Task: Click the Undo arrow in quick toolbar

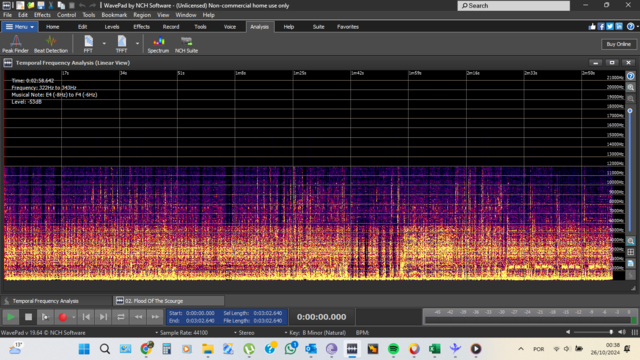Action: pyautogui.click(x=82, y=5)
